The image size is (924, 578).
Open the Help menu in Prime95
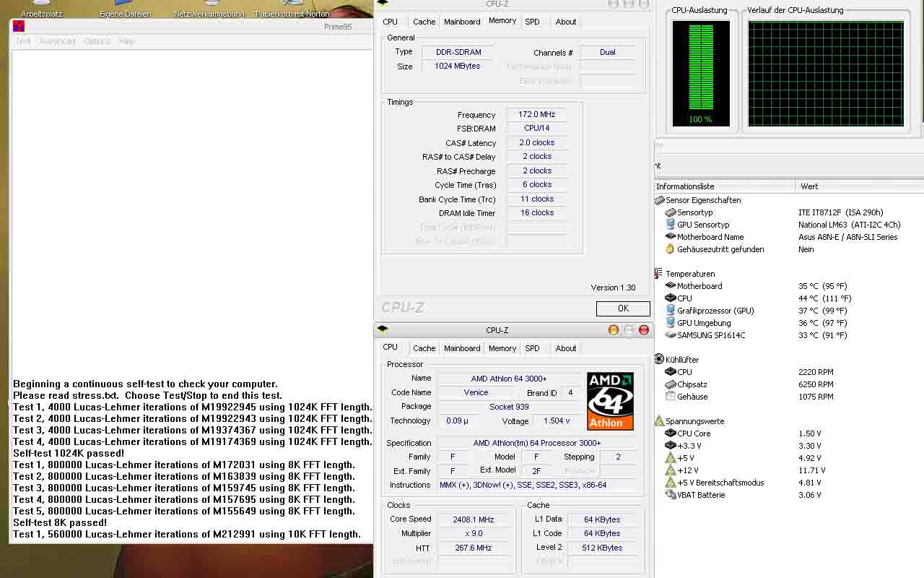point(127,41)
